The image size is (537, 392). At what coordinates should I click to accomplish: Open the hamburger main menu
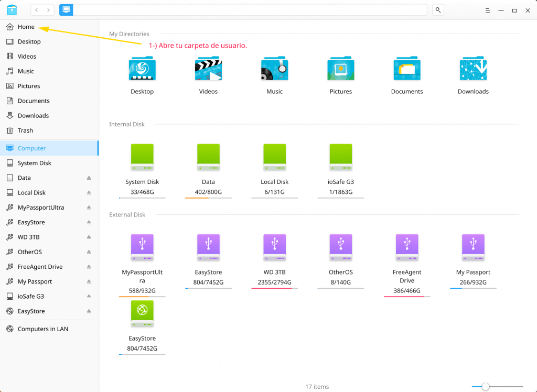coord(487,10)
